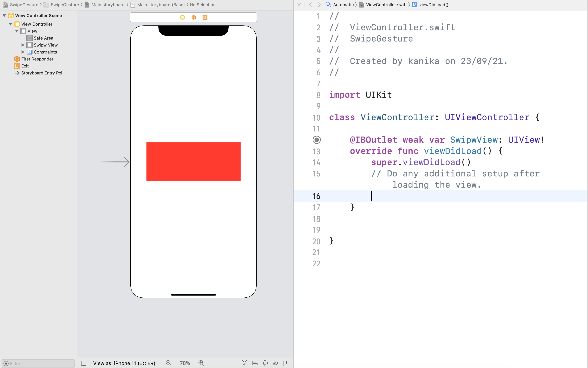Click the Exit segue icon in scene dock
588x368 pixels.
coord(17,66)
